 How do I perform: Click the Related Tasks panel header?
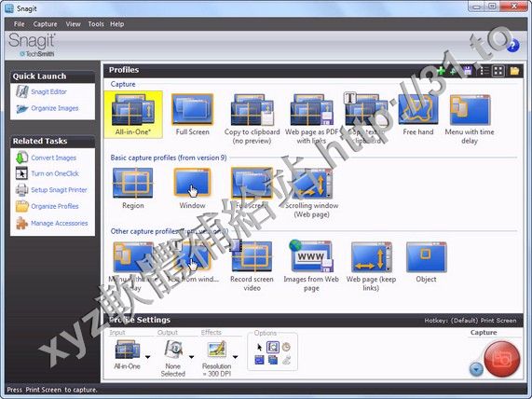[x=52, y=141]
